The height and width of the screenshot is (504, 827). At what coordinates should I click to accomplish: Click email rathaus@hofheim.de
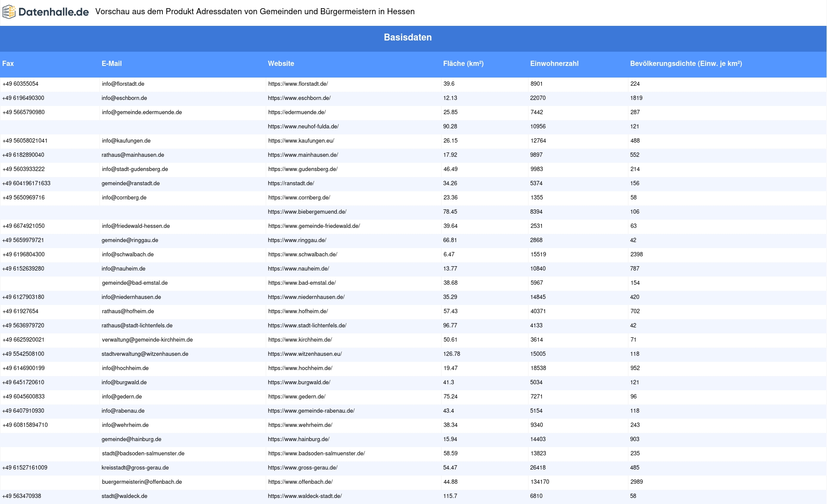pyautogui.click(x=128, y=311)
